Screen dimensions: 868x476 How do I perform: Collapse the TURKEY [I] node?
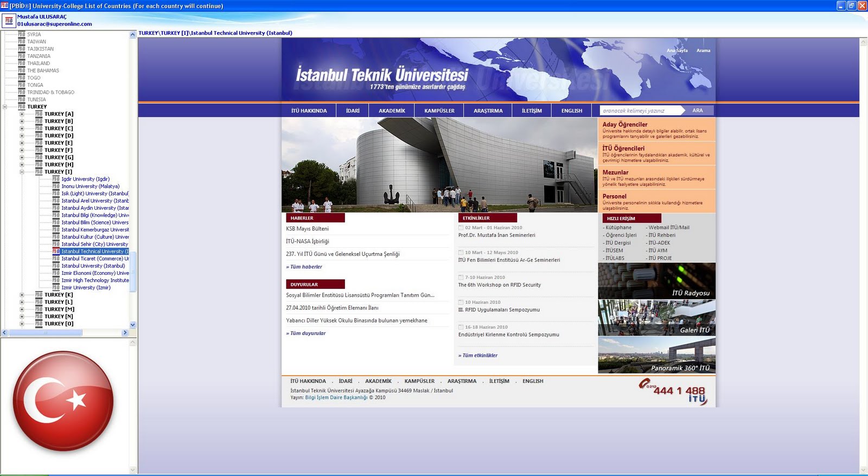pyautogui.click(x=22, y=172)
